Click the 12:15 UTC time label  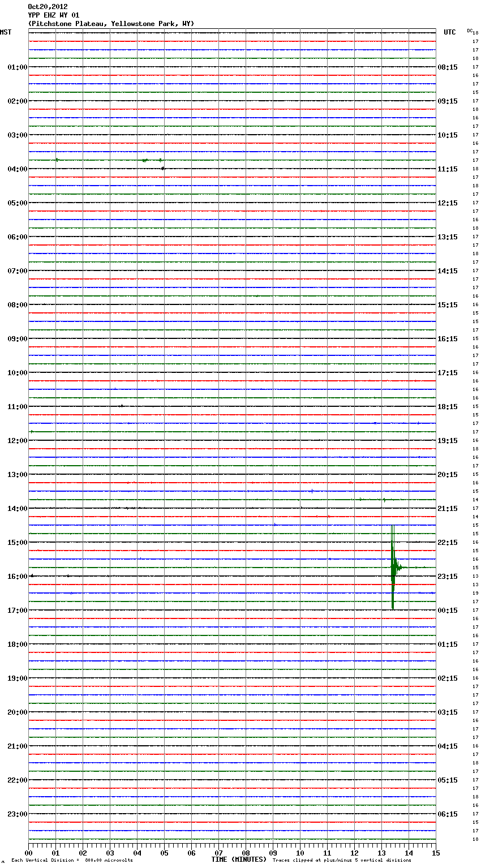(448, 203)
